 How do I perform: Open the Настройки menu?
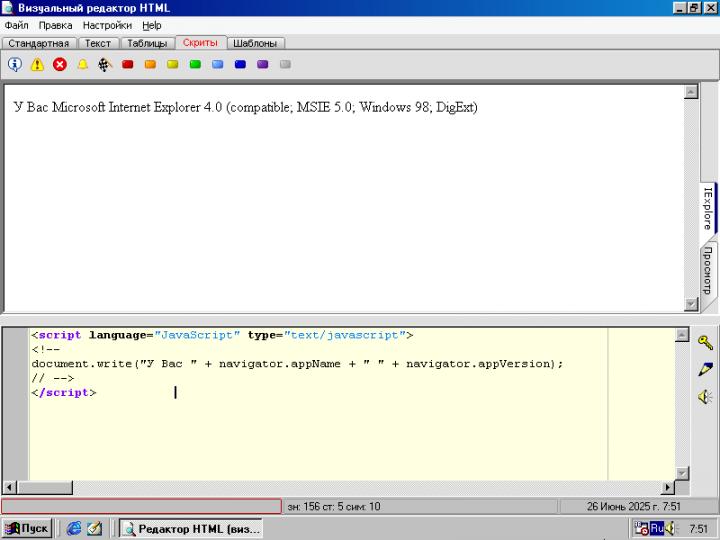107,25
